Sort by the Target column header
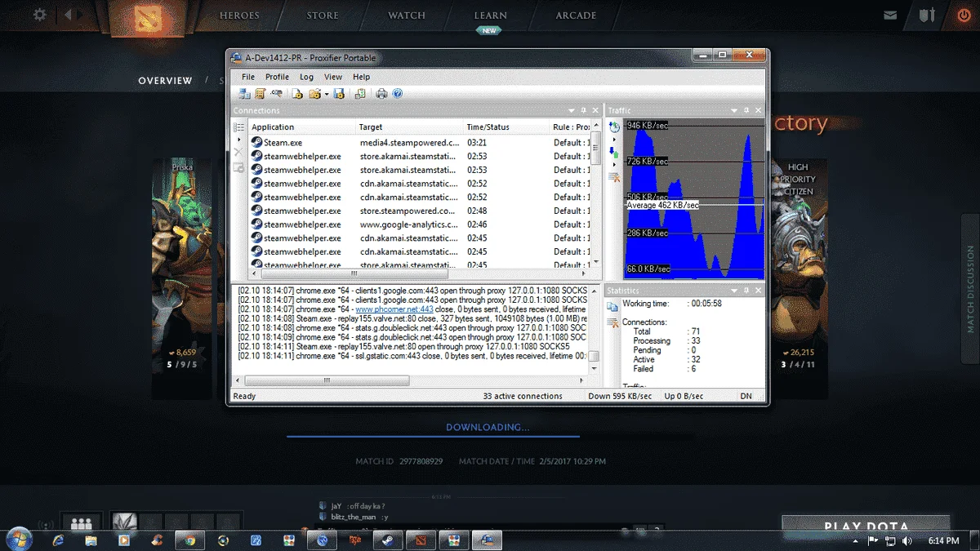This screenshot has width=980, height=551. 410,127
